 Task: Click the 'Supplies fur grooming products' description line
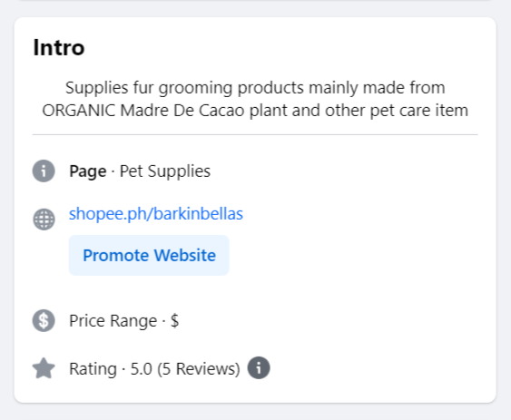point(255,88)
